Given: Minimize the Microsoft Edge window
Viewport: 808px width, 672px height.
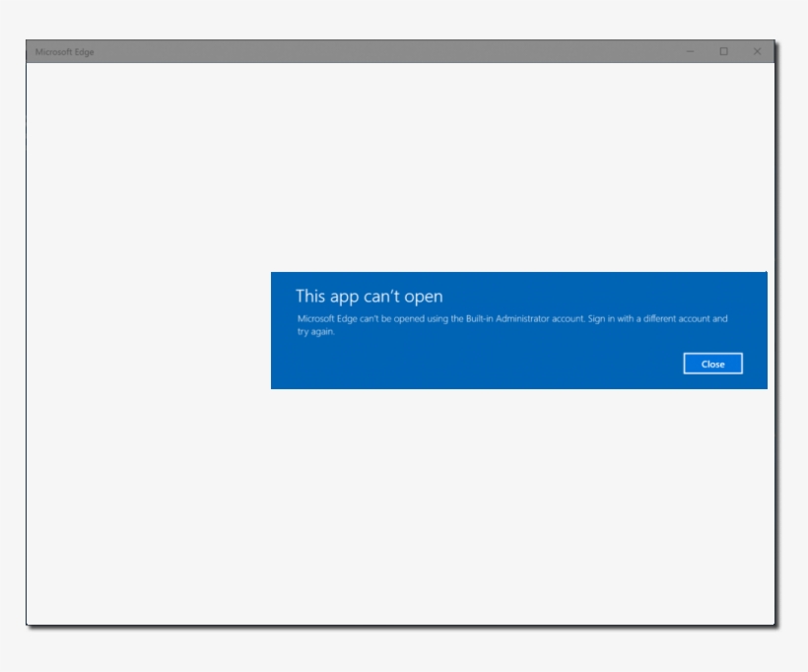Looking at the screenshot, I should coord(690,50).
